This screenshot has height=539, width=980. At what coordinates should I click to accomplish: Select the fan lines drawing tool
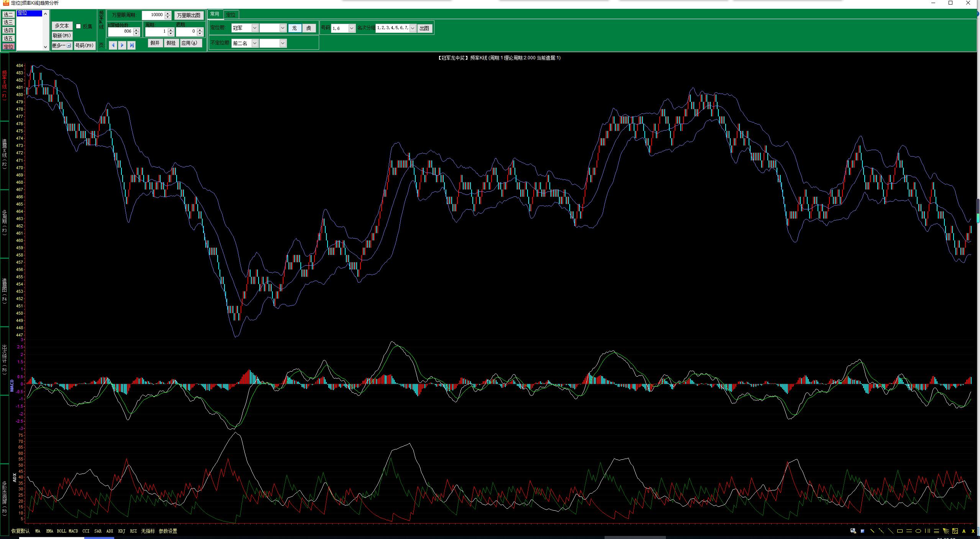(946, 531)
